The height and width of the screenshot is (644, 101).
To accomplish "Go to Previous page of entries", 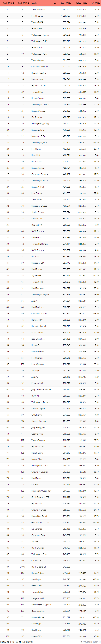I will (x=86, y=642).
